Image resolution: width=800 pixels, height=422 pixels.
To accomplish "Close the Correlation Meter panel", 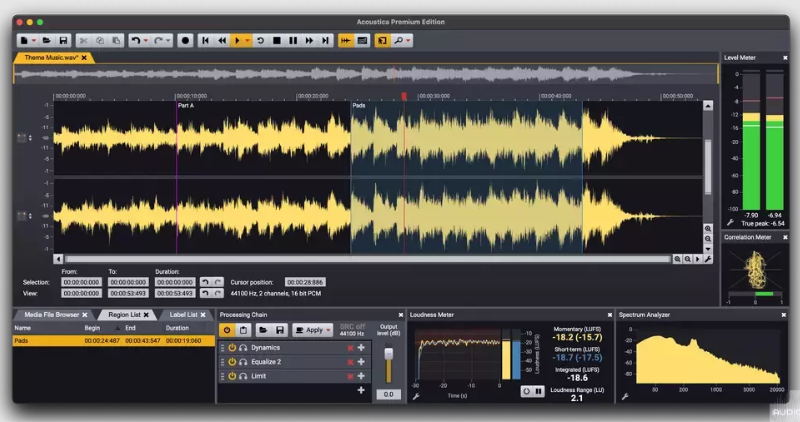I will [x=785, y=237].
